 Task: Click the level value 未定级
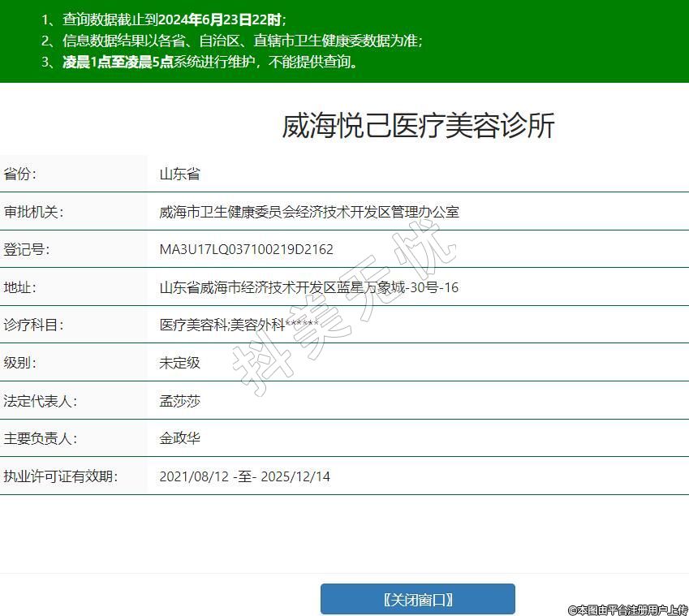tap(179, 363)
